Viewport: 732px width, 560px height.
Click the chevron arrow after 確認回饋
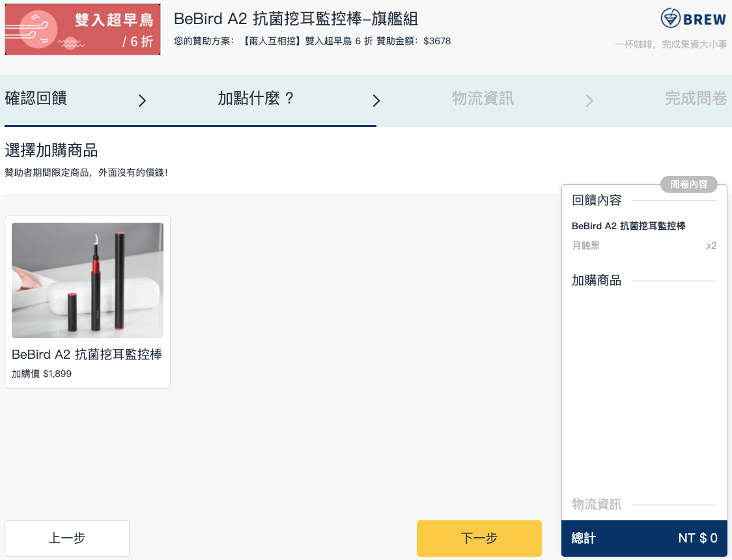tap(143, 100)
